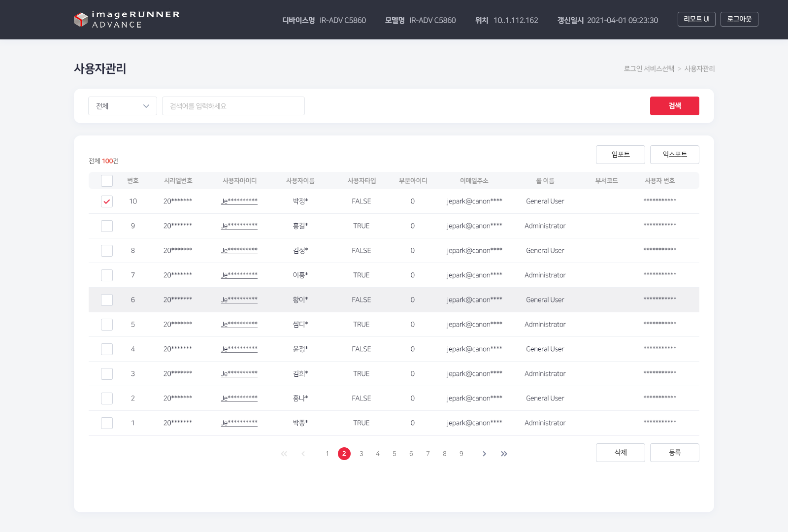This screenshot has width=788, height=532.
Task: Go to page 7
Action: point(428,454)
